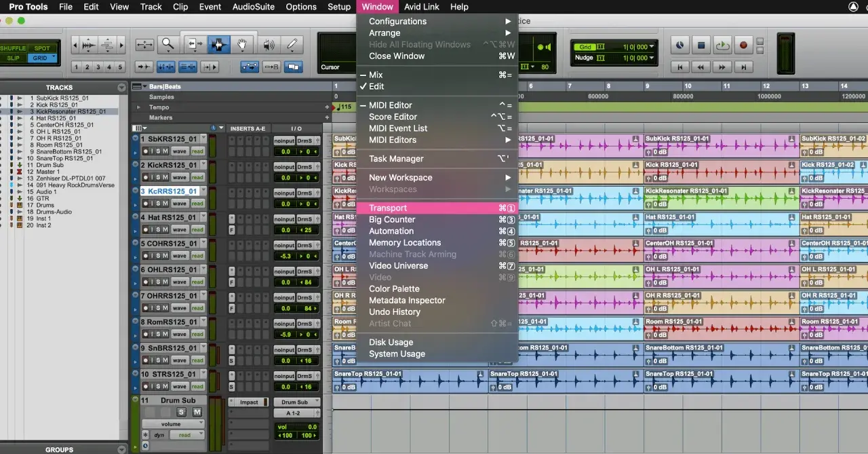Open track list view selector dropdown

click(x=140, y=128)
